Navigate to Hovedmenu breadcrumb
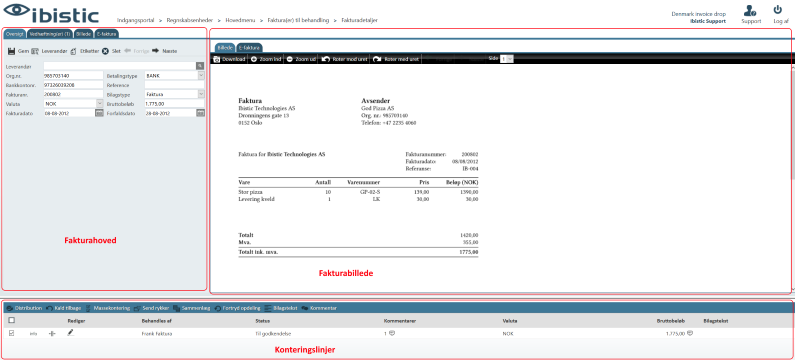This screenshot has height=360, width=795. 240,20
